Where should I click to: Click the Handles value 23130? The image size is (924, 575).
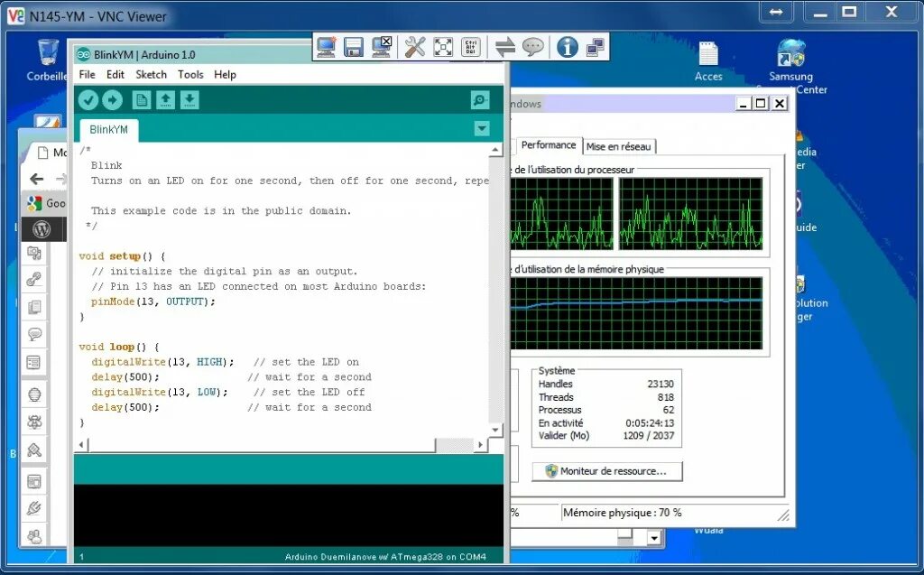[660, 384]
